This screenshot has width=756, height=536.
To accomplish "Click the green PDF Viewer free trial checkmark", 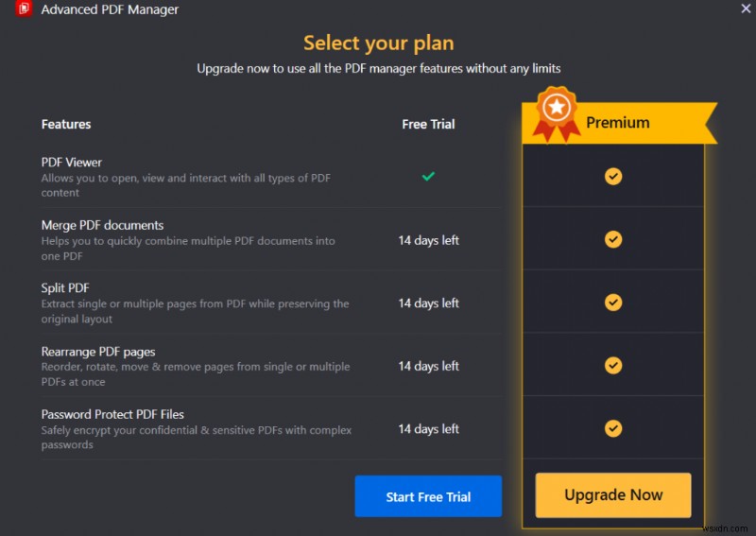I will click(428, 176).
